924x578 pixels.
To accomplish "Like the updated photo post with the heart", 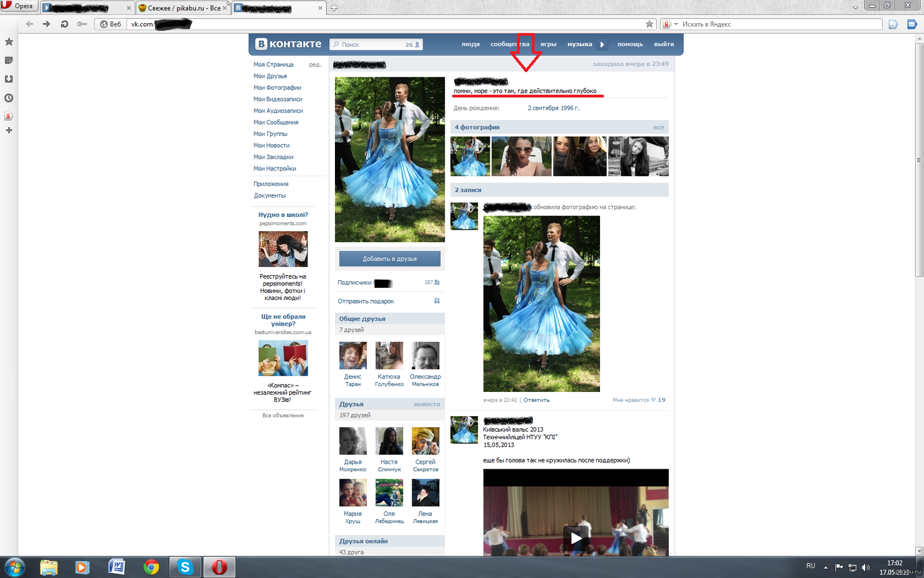I will click(653, 400).
